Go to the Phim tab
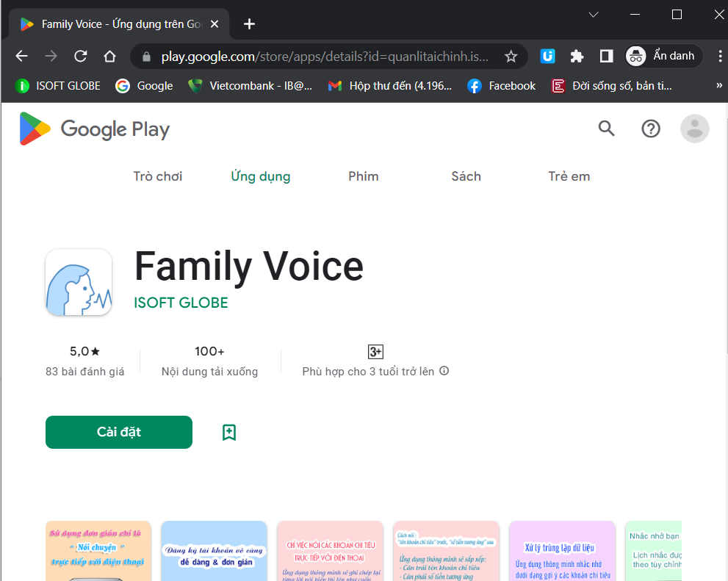The width and height of the screenshot is (728, 581). pos(364,176)
